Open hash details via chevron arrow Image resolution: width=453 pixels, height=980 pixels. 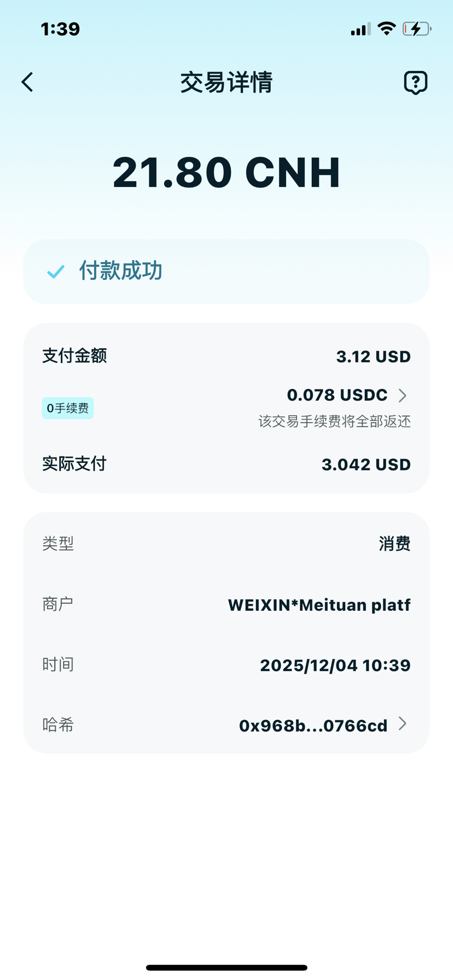click(x=403, y=724)
